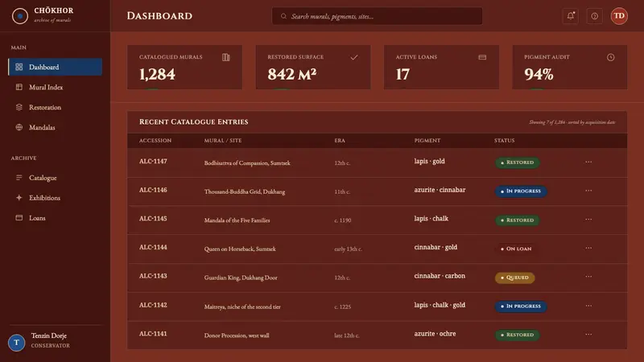Open row actions for ALC-1144
The image size is (644, 362).
point(588,248)
